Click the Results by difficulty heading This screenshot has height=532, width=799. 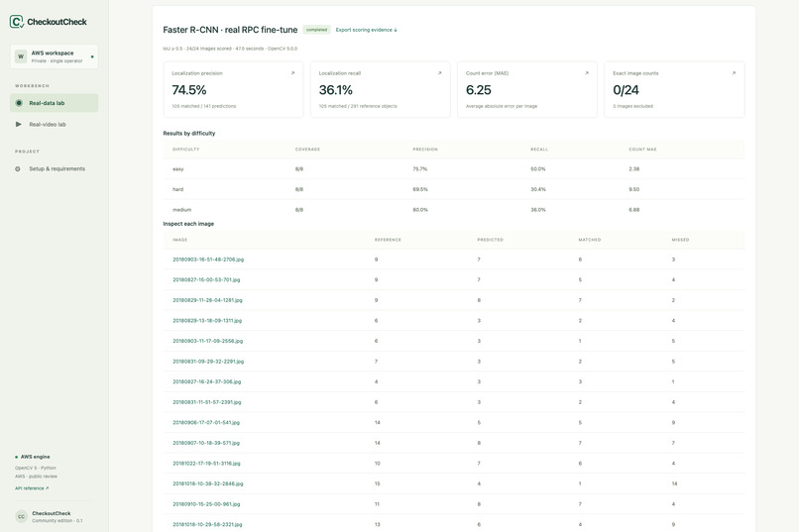(189, 134)
